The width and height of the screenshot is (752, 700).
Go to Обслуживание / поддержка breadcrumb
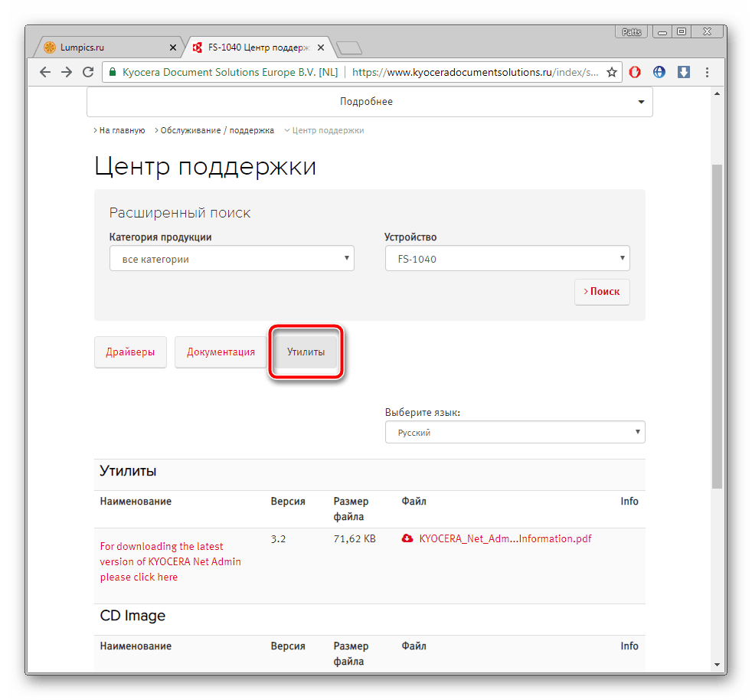[x=217, y=130]
